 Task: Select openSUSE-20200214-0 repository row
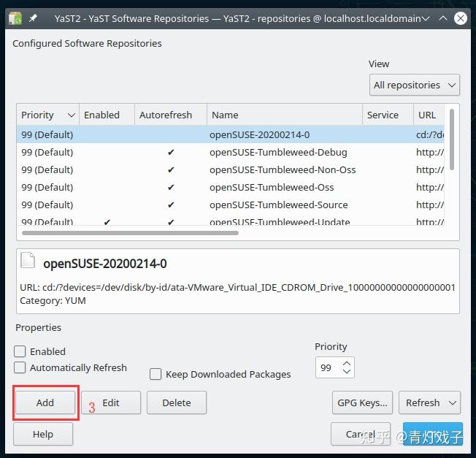click(231, 134)
